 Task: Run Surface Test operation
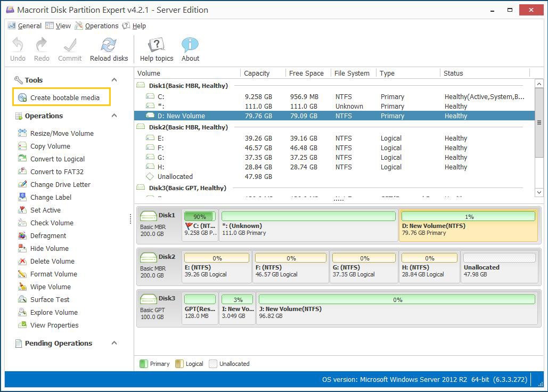point(44,299)
